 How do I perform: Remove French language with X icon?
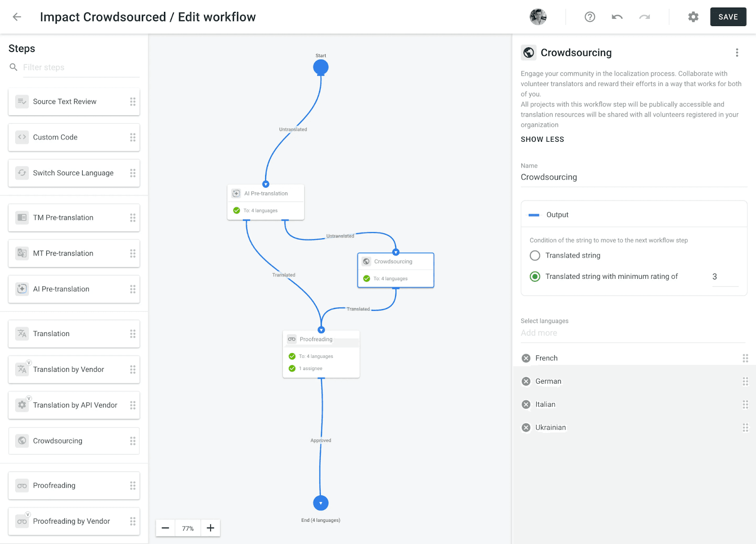point(526,358)
